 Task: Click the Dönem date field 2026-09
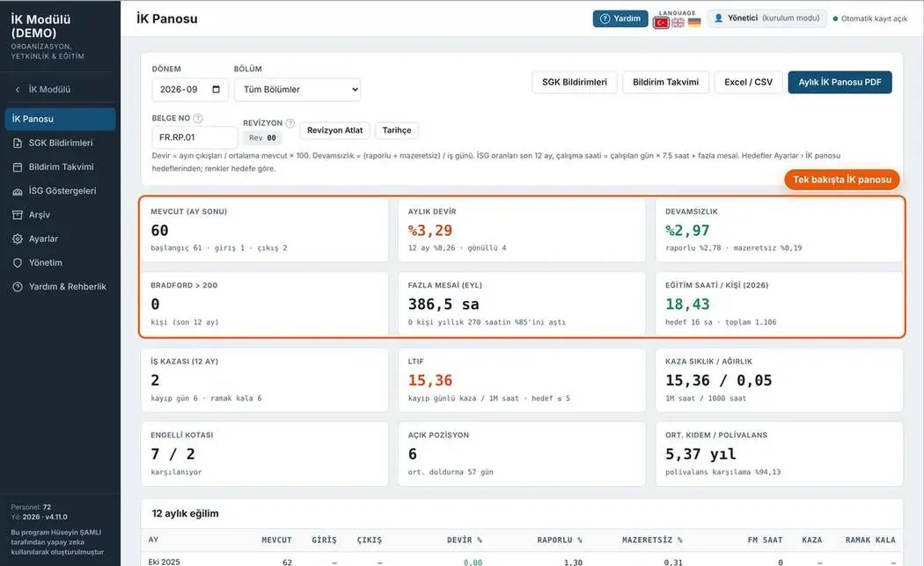190,90
